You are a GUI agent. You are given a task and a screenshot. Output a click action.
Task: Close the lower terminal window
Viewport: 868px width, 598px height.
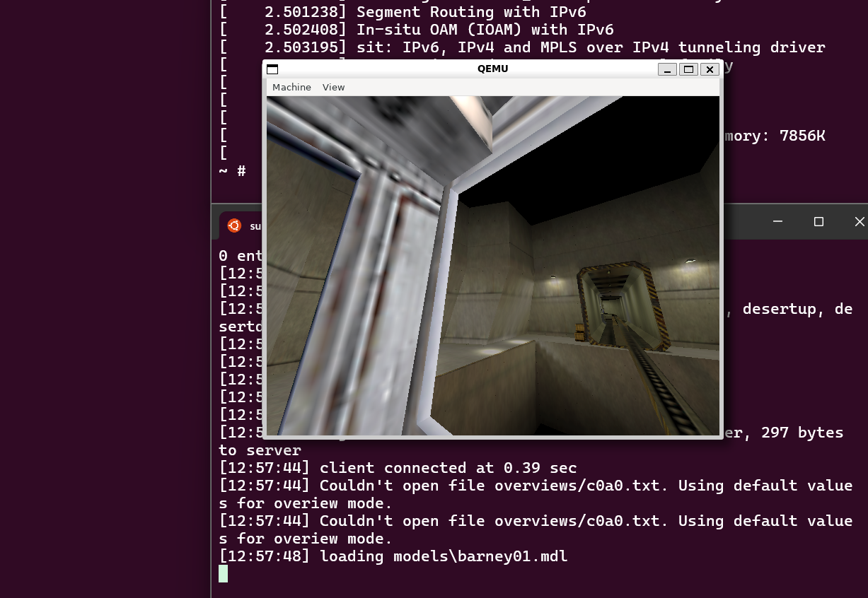pos(859,222)
